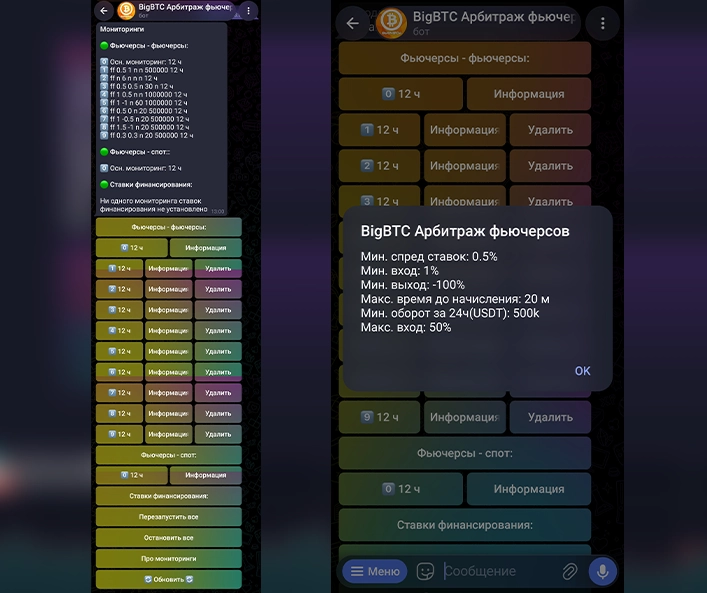Tap the 8 12 ч button in the left phone

tap(119, 414)
